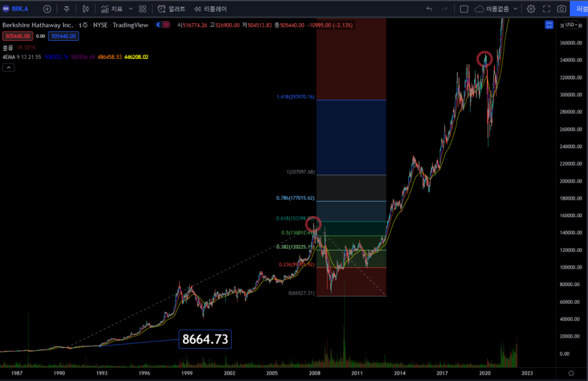588x381 pixels.
Task: Select the red circle drawing near the 2020 peak
Action: 484,59
